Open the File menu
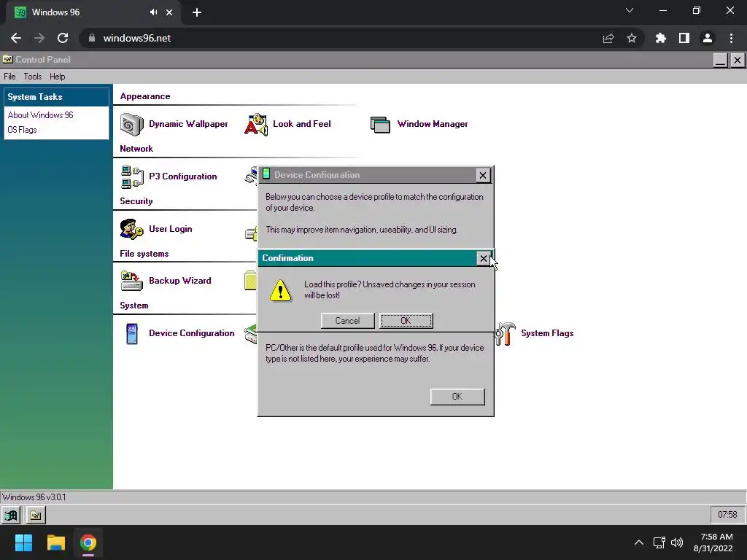 coord(9,77)
